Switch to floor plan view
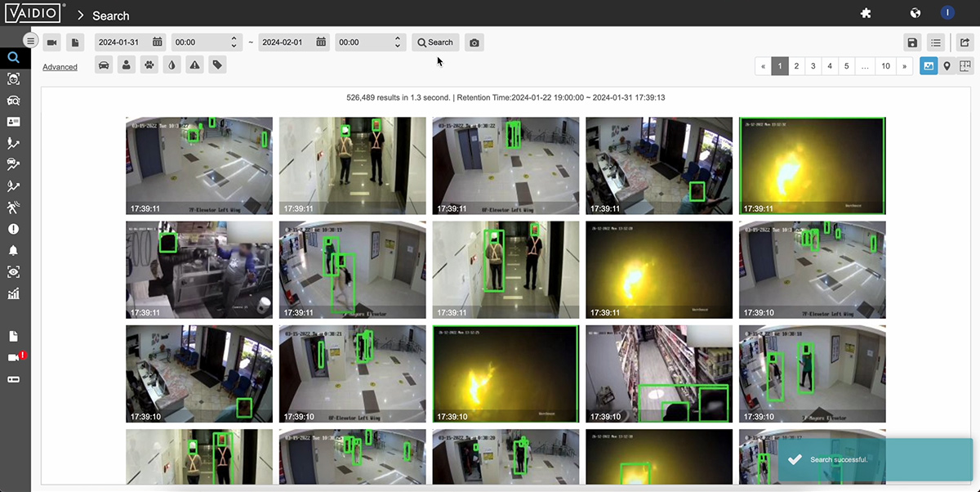 pos(964,66)
